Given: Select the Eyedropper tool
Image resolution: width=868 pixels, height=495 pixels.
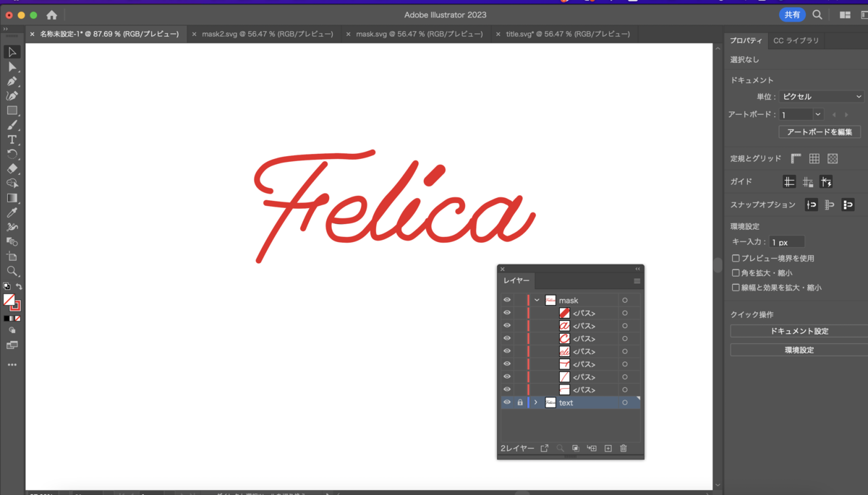Looking at the screenshot, I should coord(12,212).
